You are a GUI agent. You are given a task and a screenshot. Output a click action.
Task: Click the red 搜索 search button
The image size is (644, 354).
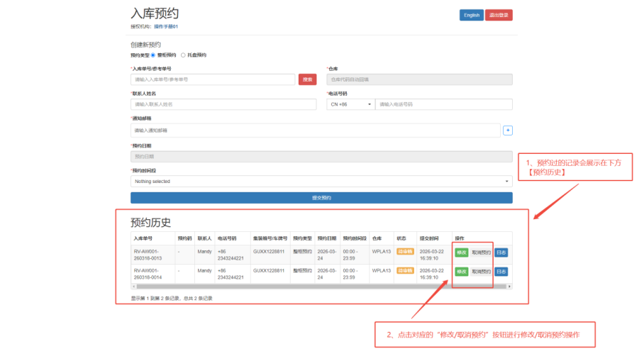click(307, 79)
